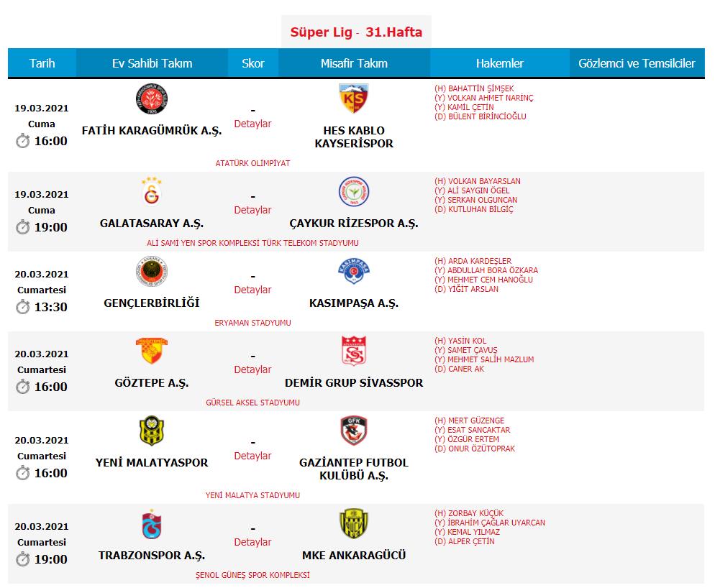This screenshot has height=588, width=715.
Task: Click the MKE Ankaragücü logo
Action: (354, 524)
